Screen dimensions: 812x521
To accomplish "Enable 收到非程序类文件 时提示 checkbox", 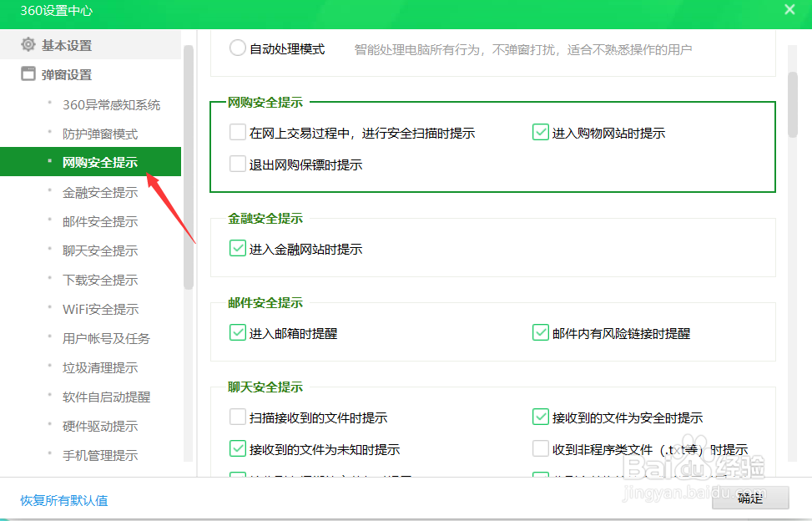I will [x=541, y=449].
